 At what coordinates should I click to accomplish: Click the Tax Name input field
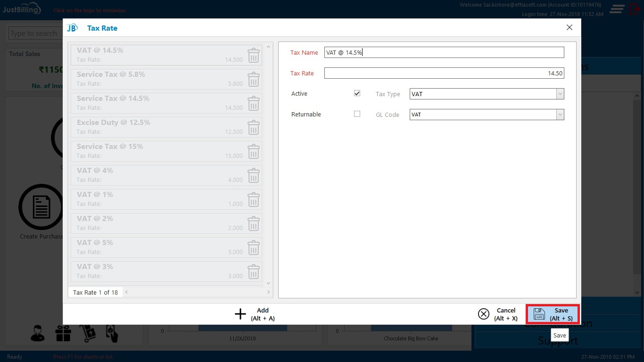[444, 52]
